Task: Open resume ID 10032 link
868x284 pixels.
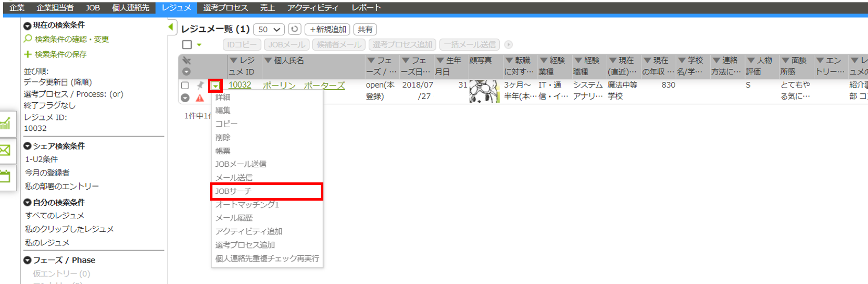Action: [240, 85]
